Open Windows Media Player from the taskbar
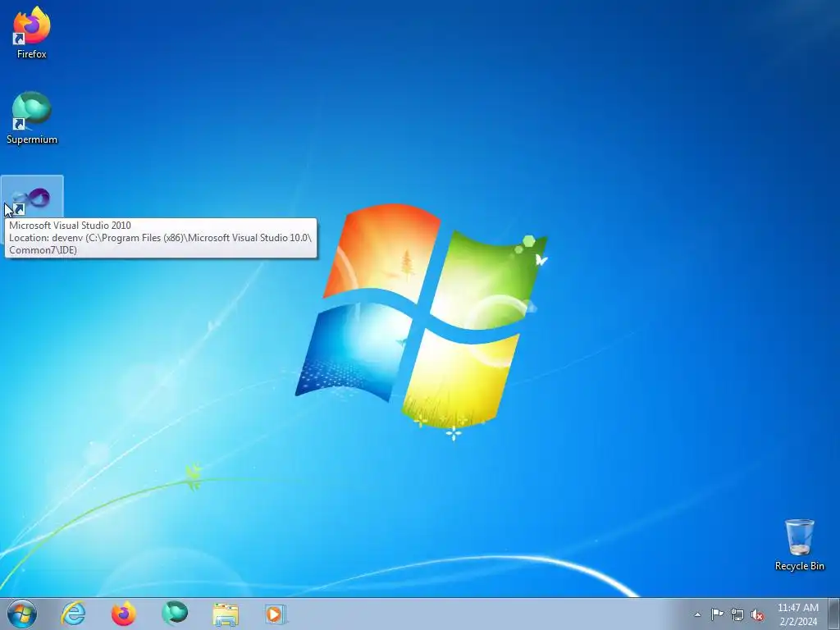Screen dimensions: 840x630 point(276,614)
